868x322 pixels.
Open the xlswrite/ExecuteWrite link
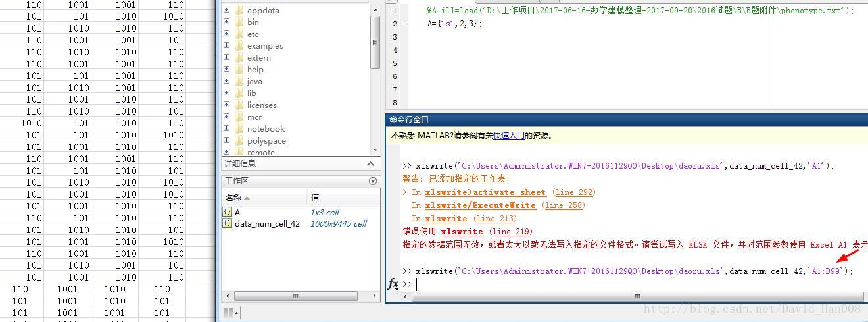(480, 205)
